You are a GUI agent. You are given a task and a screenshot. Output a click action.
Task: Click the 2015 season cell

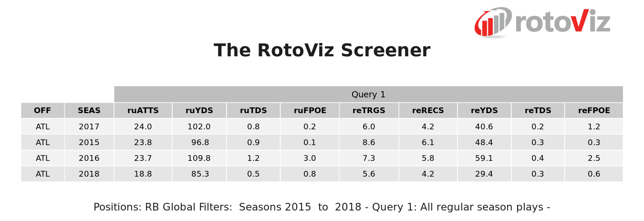(89, 143)
